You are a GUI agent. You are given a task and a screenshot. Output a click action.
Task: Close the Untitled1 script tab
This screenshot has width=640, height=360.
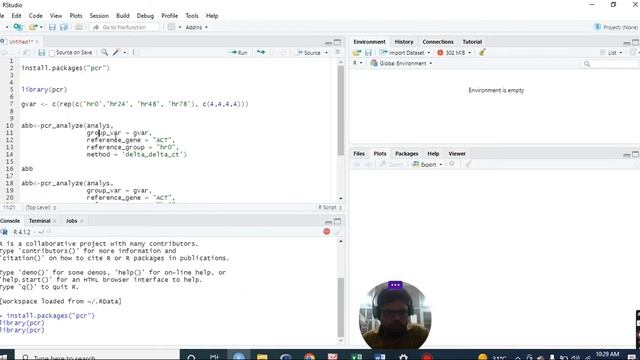click(x=37, y=42)
